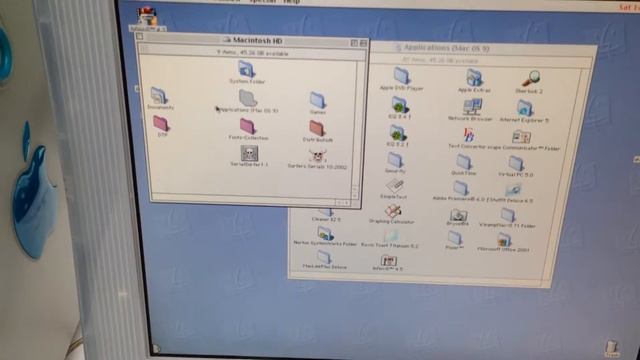Open the System Folder in Macintosh HD
Viewport: 640px width, 360px height.
tap(247, 69)
